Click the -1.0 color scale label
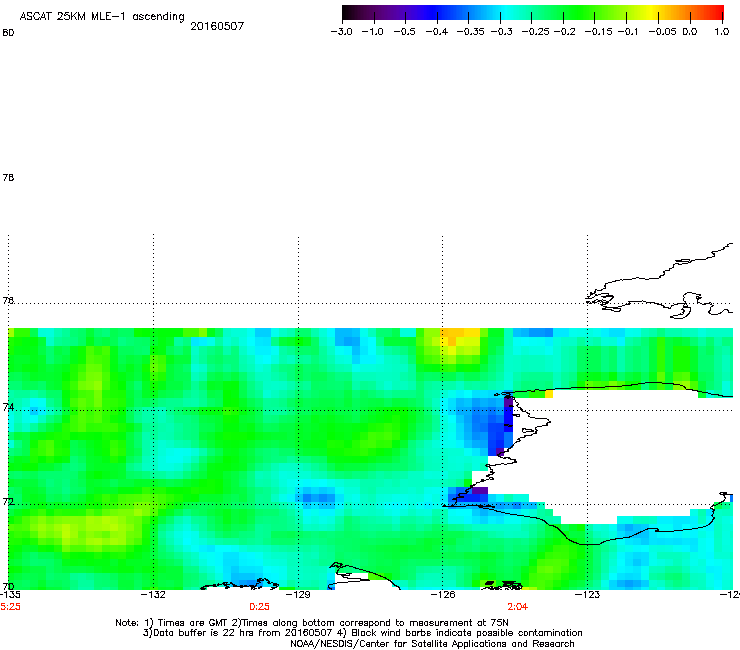 372,32
